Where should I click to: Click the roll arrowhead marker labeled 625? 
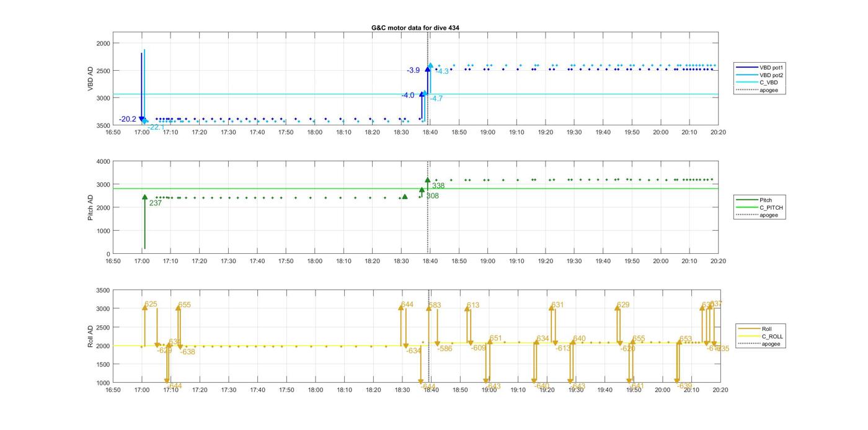pyautogui.click(x=144, y=308)
